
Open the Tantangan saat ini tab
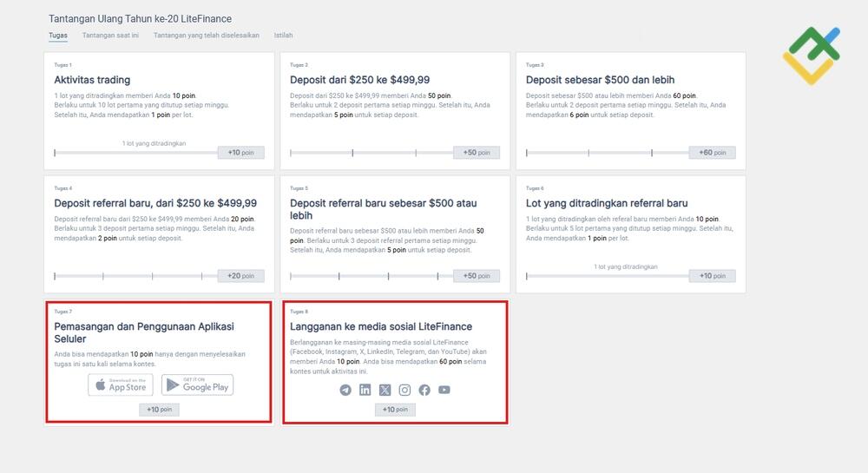(111, 36)
